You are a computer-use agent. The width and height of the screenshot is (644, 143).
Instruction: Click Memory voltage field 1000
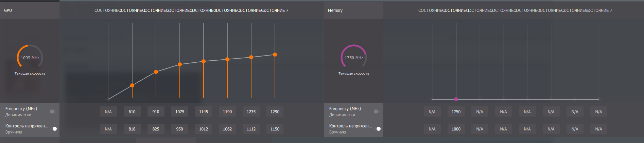pos(456,129)
